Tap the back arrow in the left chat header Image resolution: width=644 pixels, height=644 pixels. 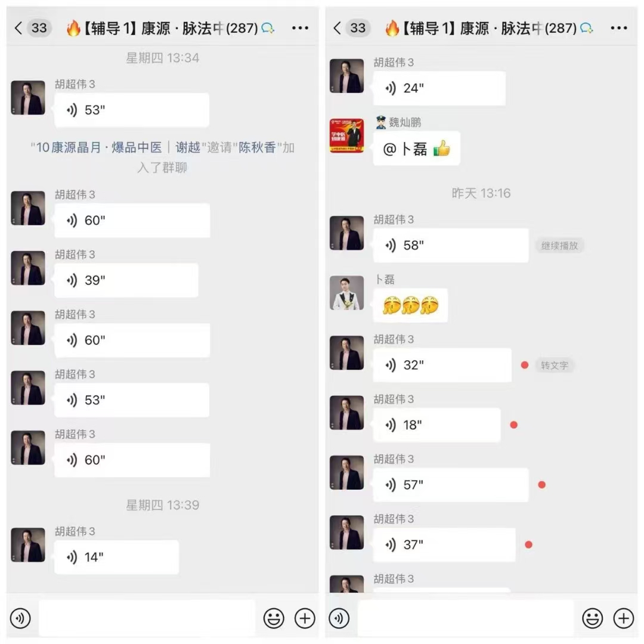(x=18, y=28)
